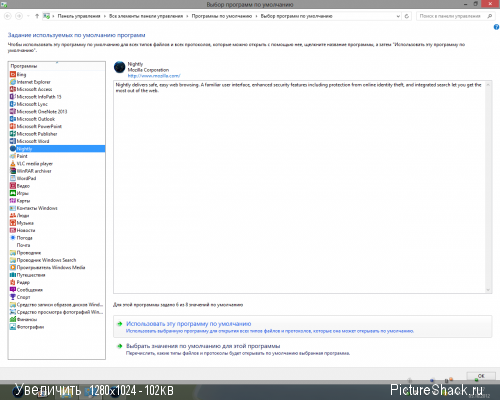Select the Спорт app entry
Viewport: 500px width, 400px height.
[x=20, y=297]
